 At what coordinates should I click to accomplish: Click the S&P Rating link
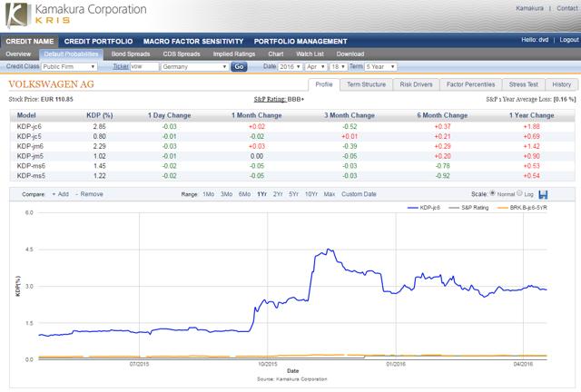pyautogui.click(x=270, y=99)
